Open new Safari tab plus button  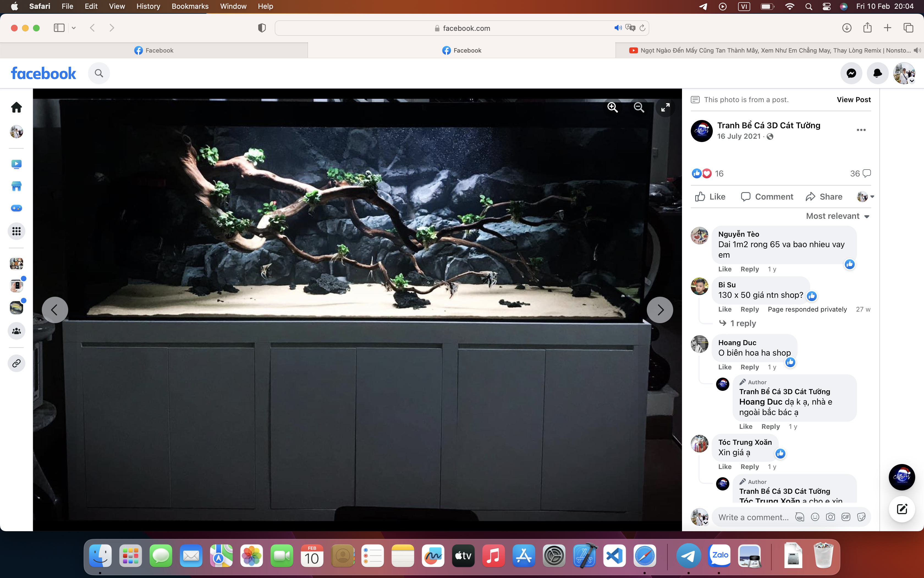point(887,28)
